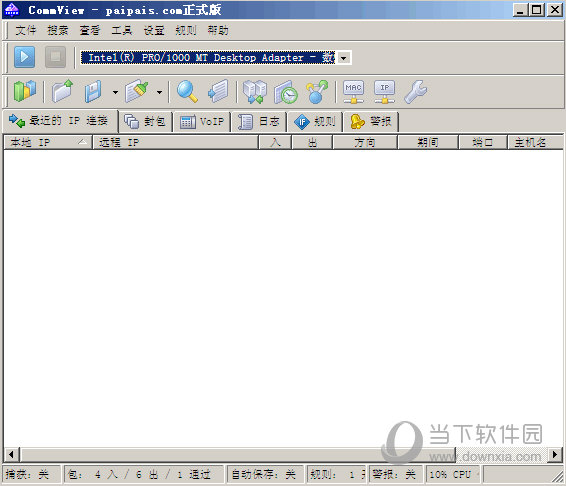Viewport: 566px width, 486px height.
Task: Sort by the 端口 column header
Action: click(x=483, y=143)
